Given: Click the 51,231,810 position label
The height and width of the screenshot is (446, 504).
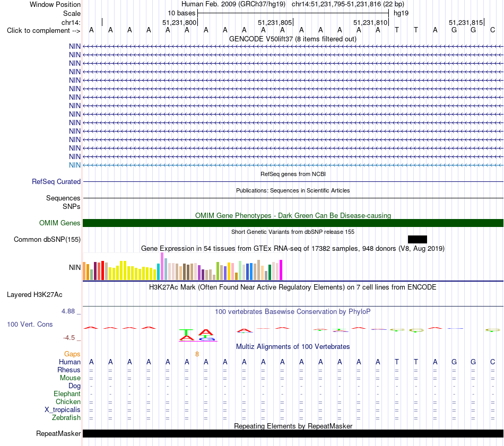Looking at the screenshot, I should coord(370,22).
